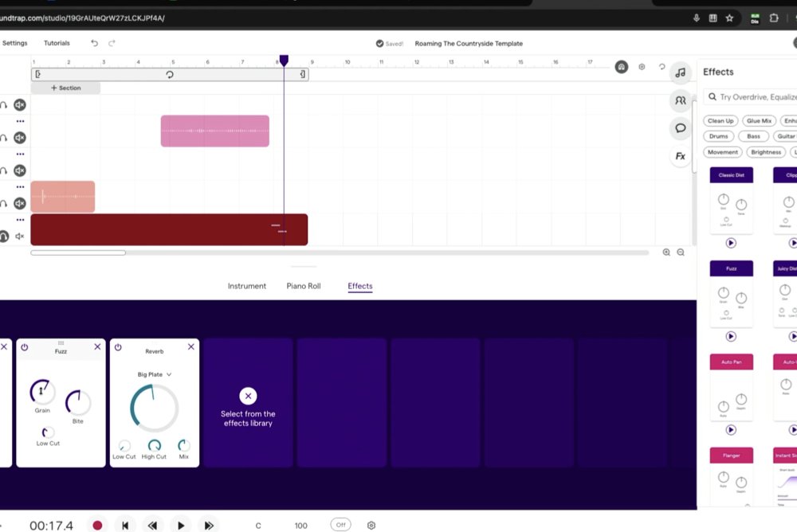
Task: Open metronome settings gear in transport bar
Action: pyautogui.click(x=371, y=526)
